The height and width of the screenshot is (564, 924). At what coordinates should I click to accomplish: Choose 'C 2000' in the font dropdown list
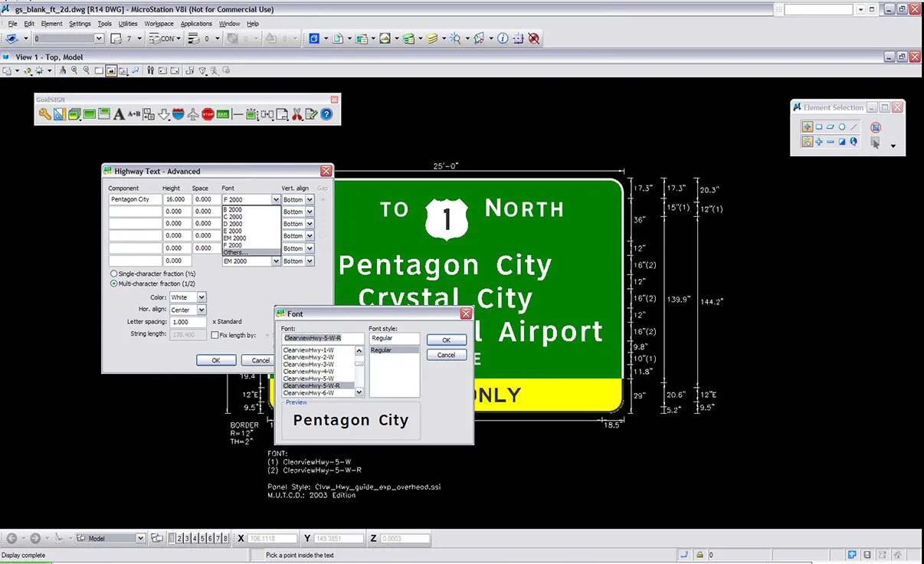coord(251,217)
